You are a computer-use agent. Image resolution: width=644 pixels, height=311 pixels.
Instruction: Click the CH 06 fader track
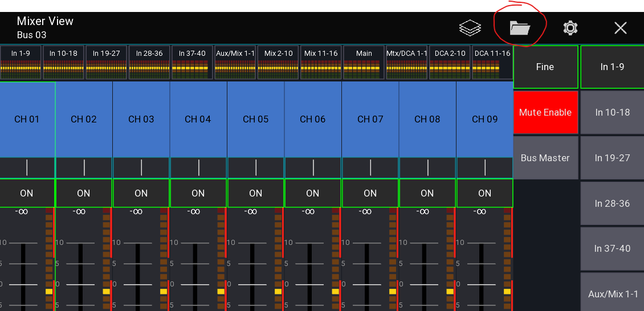click(x=309, y=277)
